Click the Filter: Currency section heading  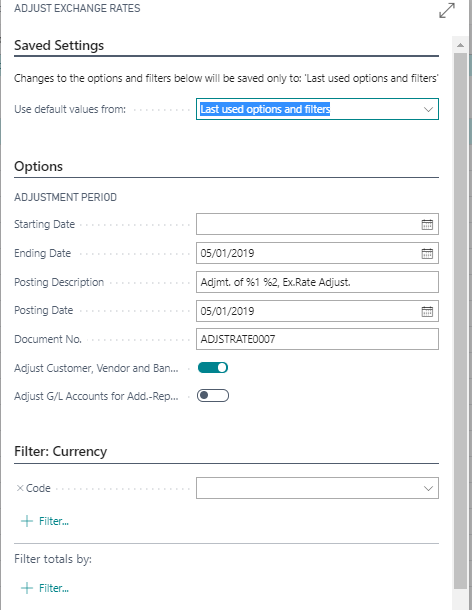tap(60, 451)
